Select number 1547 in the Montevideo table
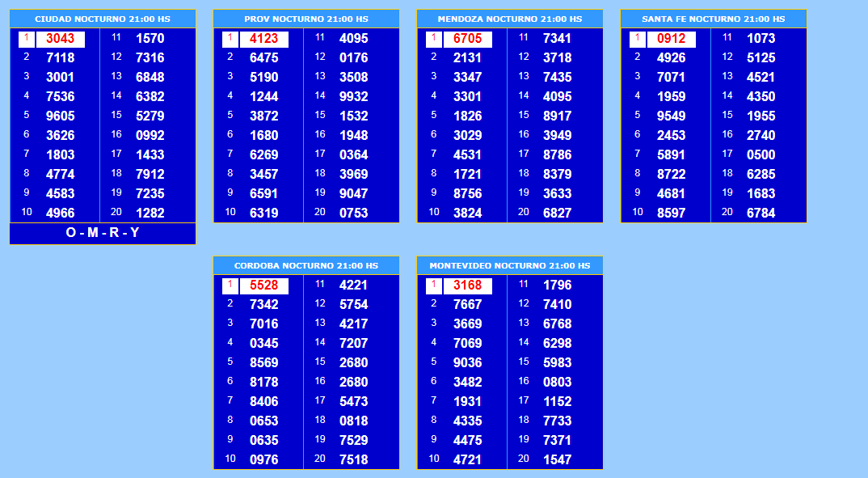Image resolution: width=868 pixels, height=478 pixels. (x=558, y=460)
